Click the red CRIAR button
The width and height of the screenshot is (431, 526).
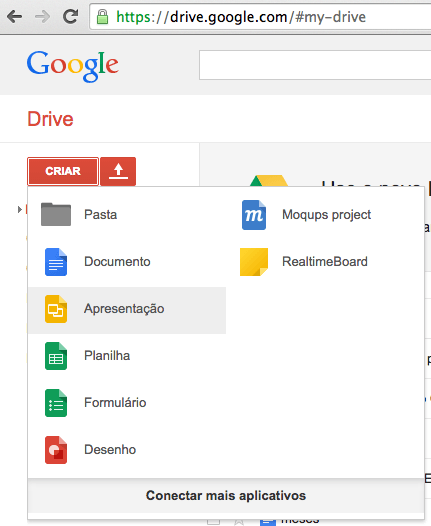63,171
